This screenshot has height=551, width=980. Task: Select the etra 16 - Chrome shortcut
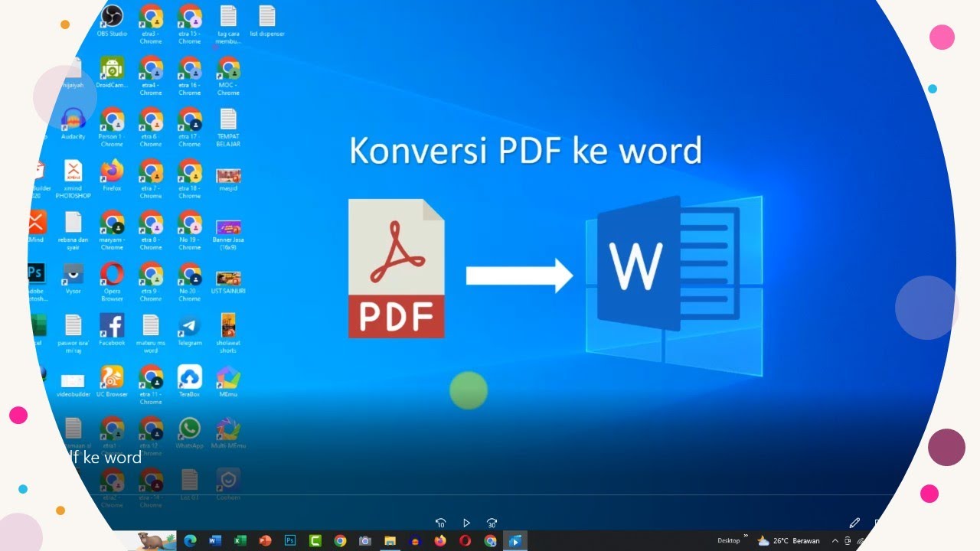click(190, 76)
